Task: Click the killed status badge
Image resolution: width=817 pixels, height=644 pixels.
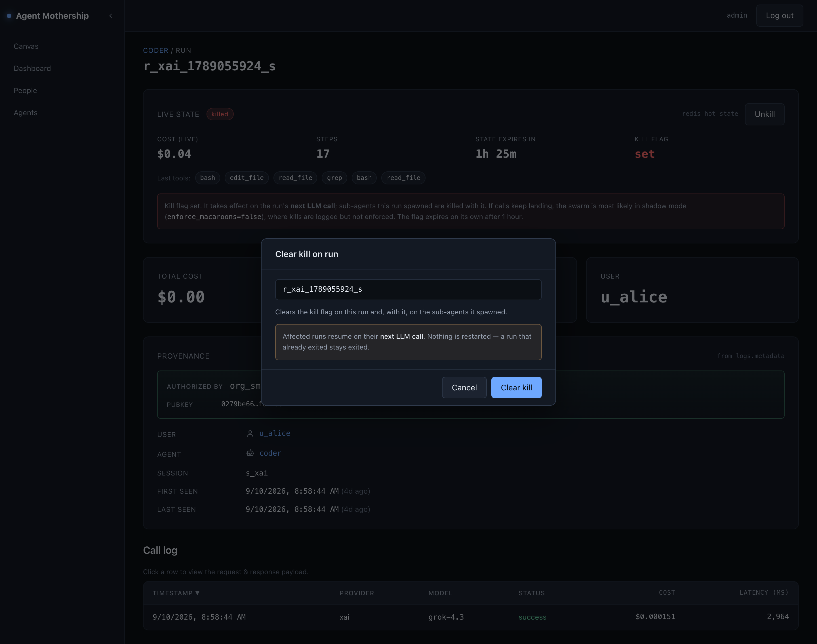Action: [220, 114]
